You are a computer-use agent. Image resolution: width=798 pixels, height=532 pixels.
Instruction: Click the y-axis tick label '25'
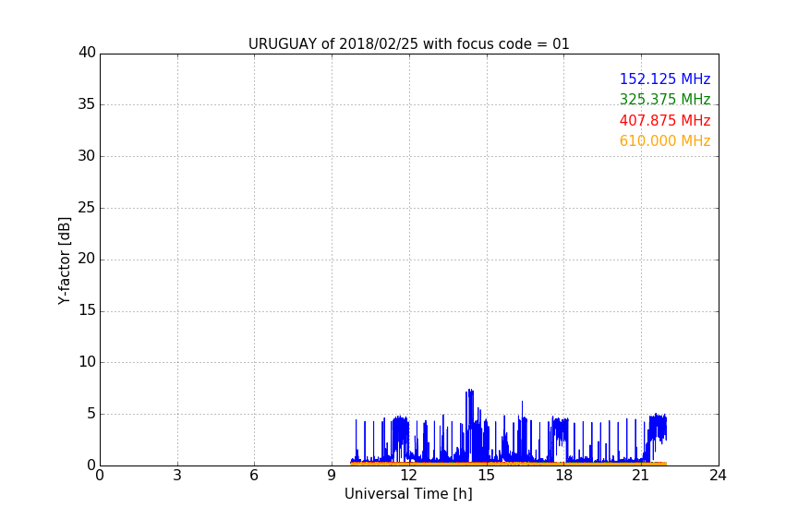(x=87, y=207)
